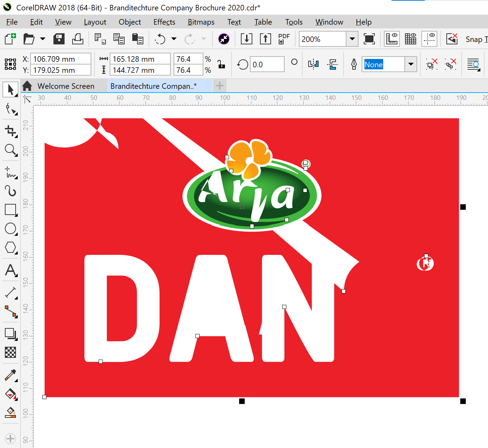The image size is (488, 448).
Task: Click the Import icon
Action: [246, 39]
